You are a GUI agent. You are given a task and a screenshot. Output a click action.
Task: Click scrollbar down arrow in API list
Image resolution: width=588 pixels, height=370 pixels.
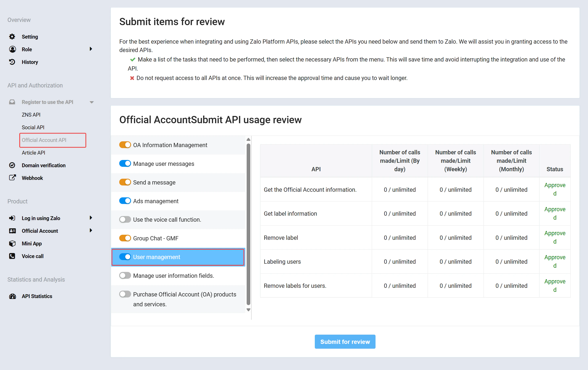tap(248, 310)
